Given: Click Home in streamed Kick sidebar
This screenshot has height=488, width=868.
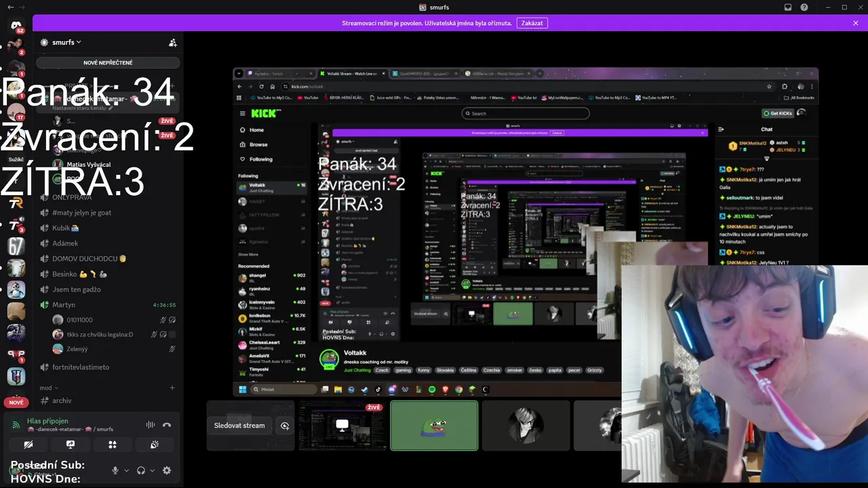Looking at the screenshot, I should pos(256,130).
